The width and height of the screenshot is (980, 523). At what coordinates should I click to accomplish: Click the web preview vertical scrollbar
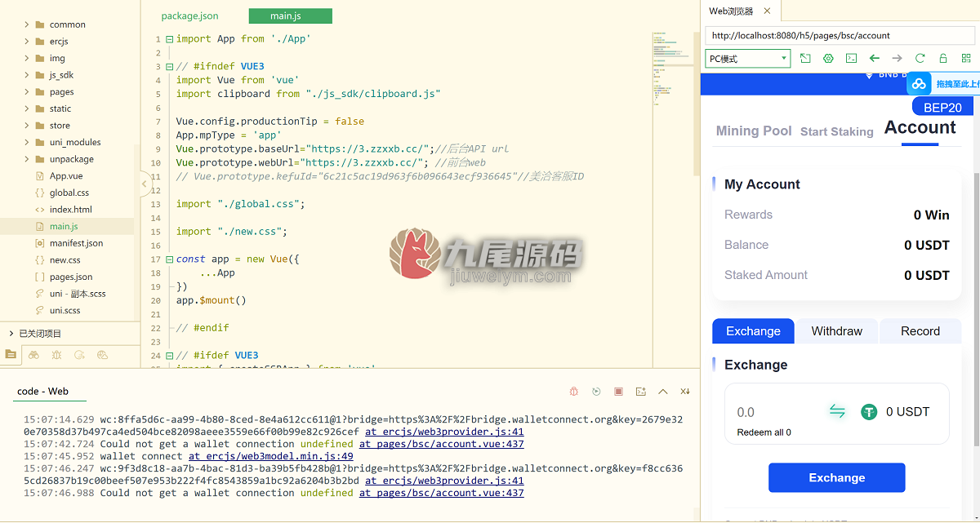point(976,310)
